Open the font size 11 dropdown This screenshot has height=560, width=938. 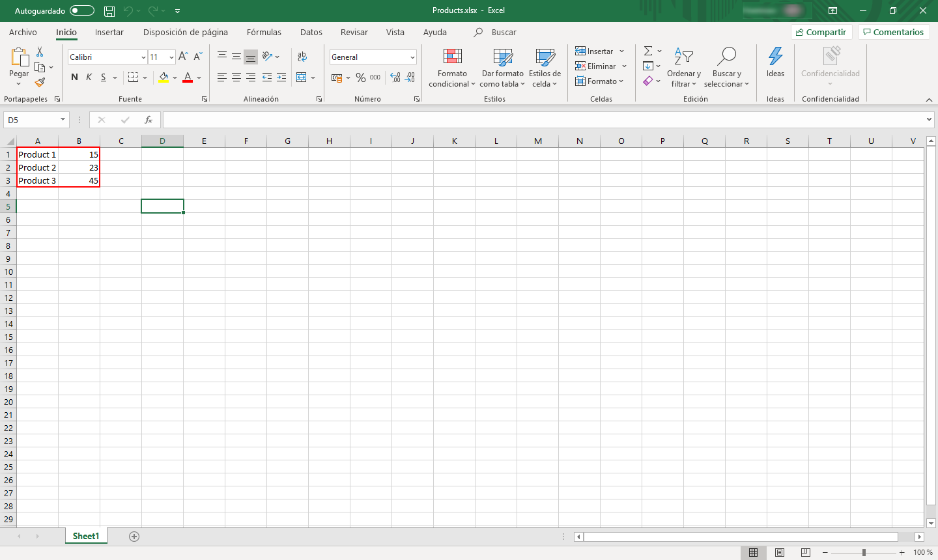pos(171,57)
